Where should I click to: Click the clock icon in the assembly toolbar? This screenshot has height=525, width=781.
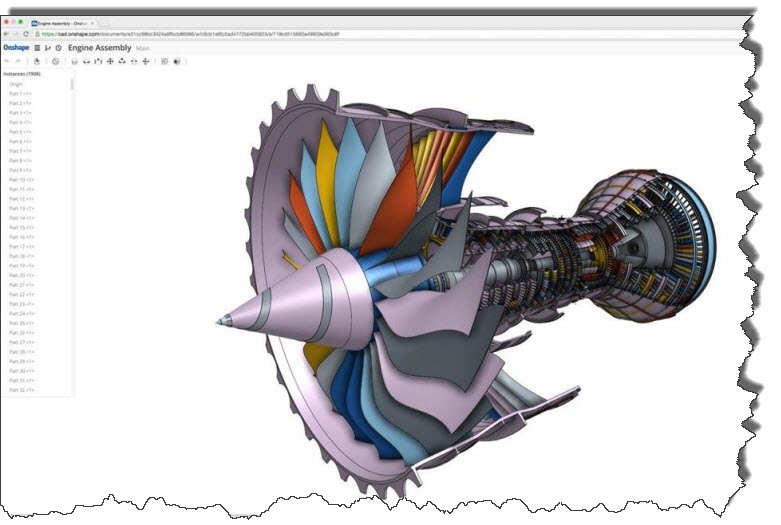tap(56, 61)
